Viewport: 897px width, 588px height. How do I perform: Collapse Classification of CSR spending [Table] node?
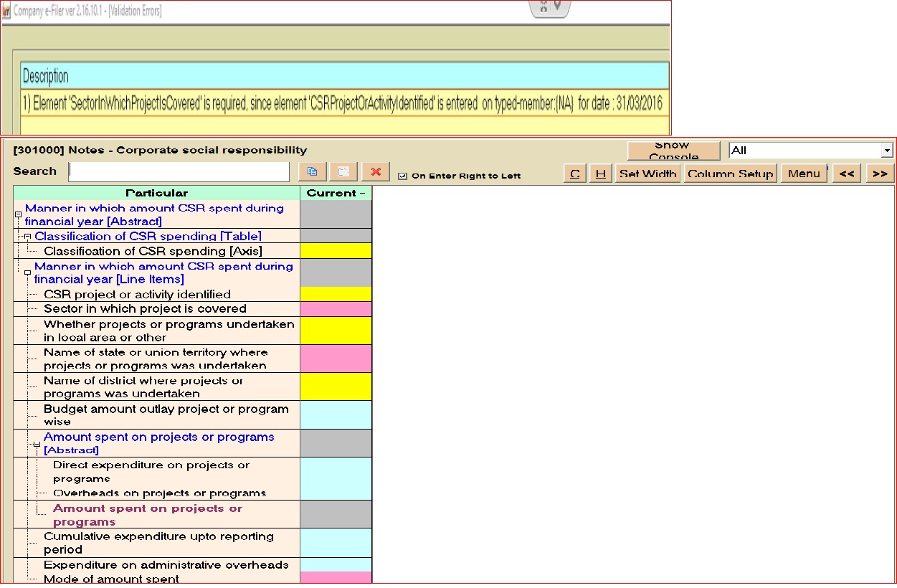[x=27, y=236]
